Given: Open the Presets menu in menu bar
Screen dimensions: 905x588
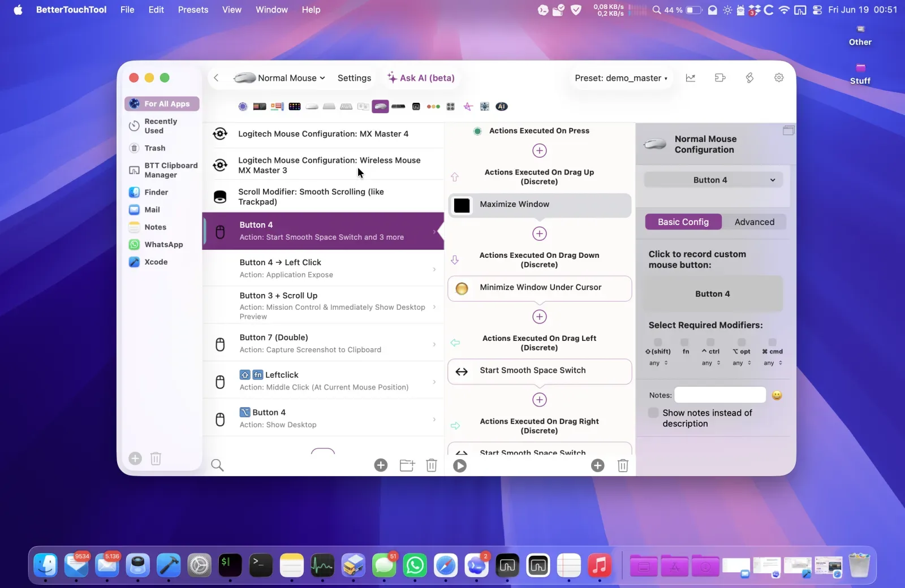Looking at the screenshot, I should tap(193, 10).
